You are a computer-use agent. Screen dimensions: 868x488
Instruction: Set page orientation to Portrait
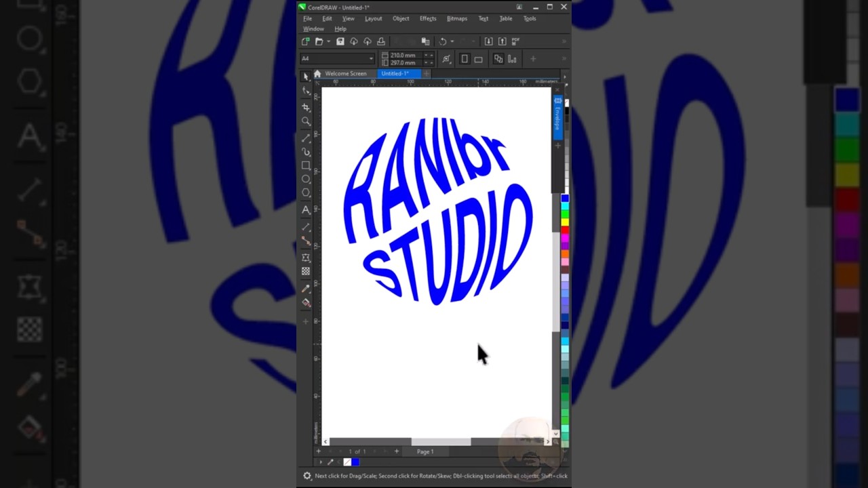(x=465, y=59)
